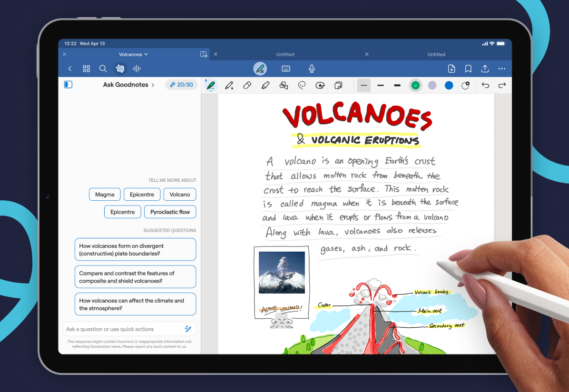Select the Eraser tool
569x392 pixels.
tap(247, 85)
